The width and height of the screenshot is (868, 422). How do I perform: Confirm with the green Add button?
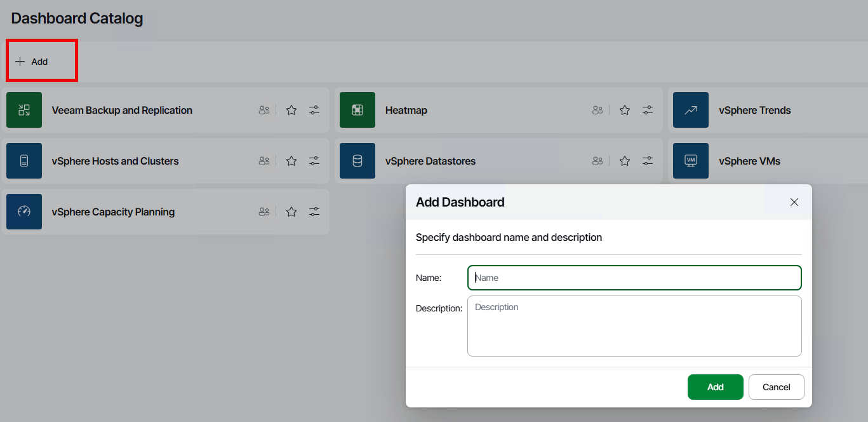click(x=715, y=387)
